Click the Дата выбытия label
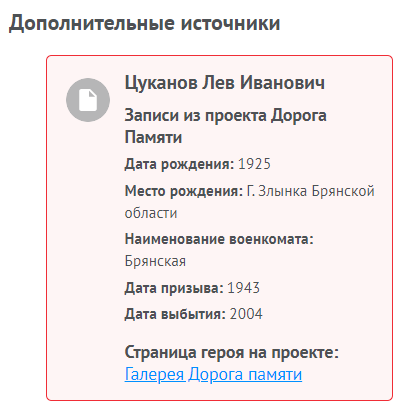Viewport: 405px width, 414px height. 175,314
